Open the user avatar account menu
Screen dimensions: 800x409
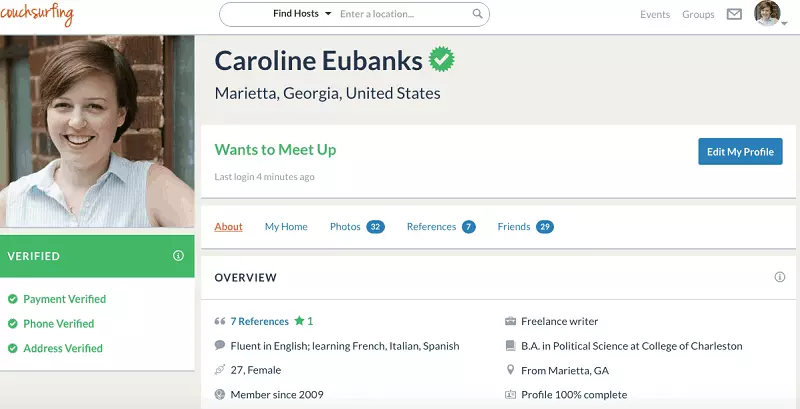pyautogui.click(x=771, y=14)
